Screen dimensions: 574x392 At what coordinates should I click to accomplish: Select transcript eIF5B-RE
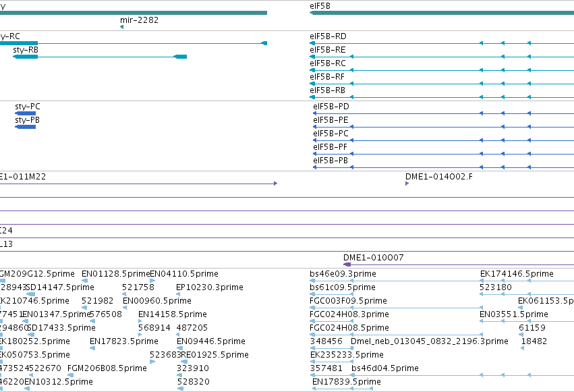[x=327, y=50]
